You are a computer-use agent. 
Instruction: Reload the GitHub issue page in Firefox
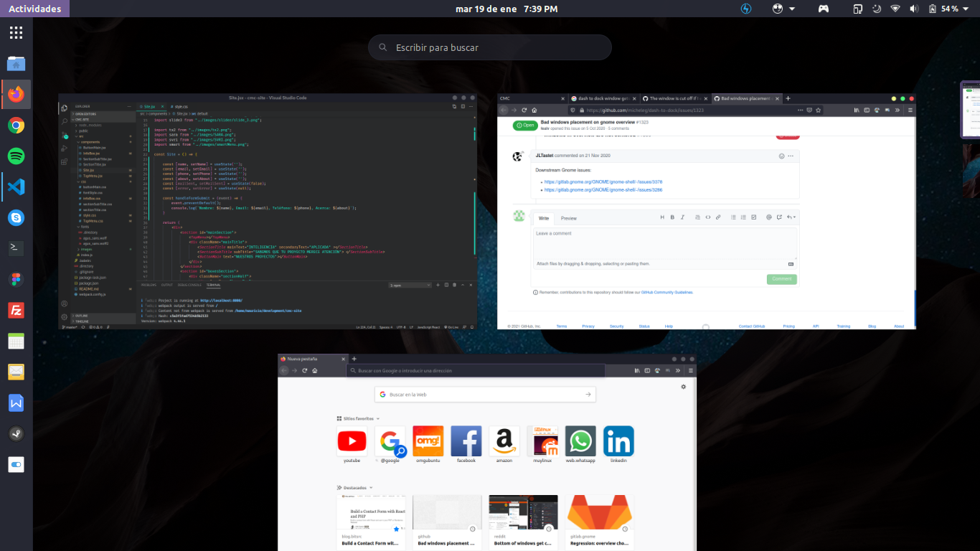coord(524,110)
